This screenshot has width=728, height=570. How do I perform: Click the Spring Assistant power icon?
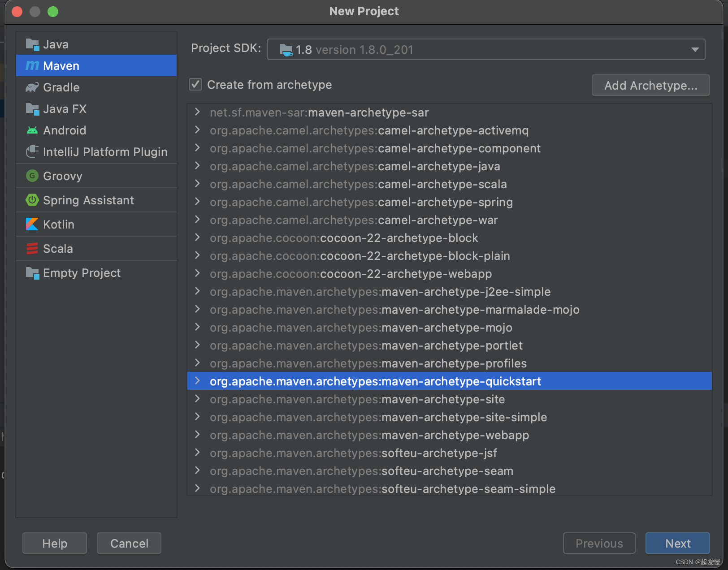pos(32,200)
